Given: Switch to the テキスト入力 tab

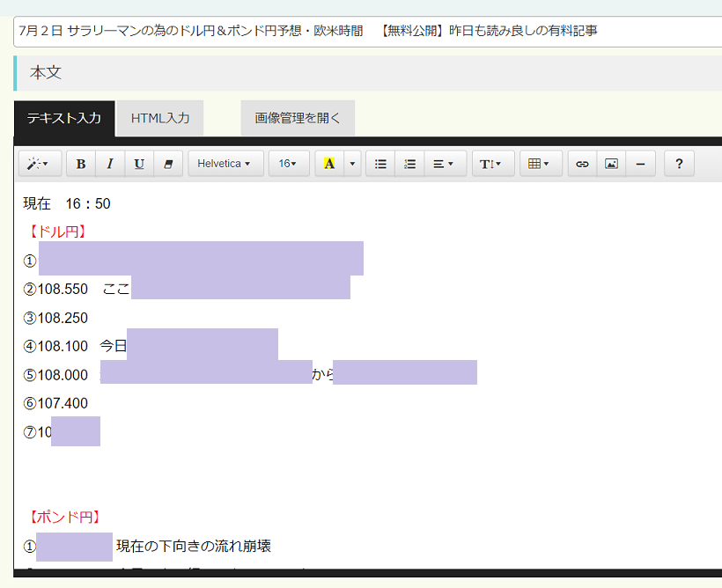Looking at the screenshot, I should coord(64,118).
